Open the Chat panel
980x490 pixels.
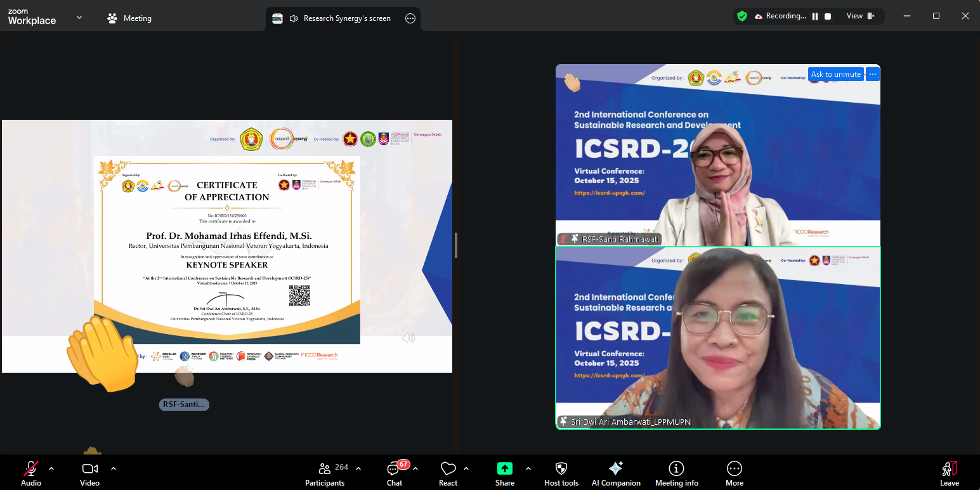click(x=395, y=472)
